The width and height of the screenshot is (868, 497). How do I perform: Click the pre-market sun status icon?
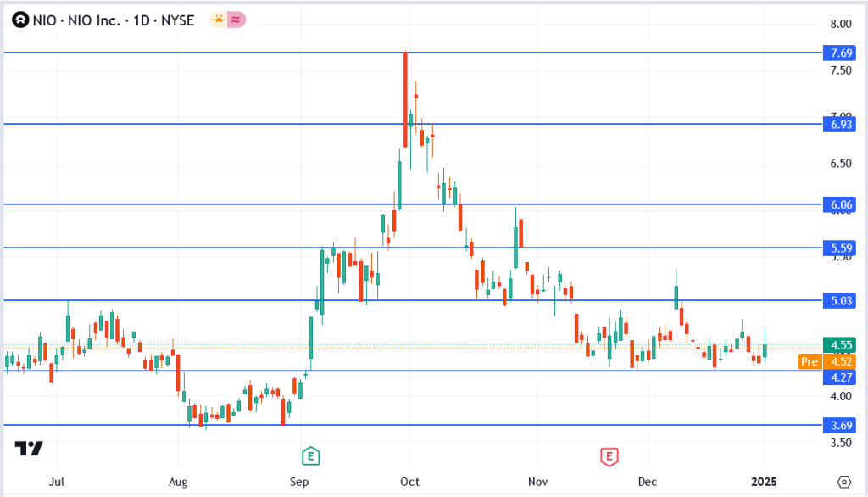pyautogui.click(x=219, y=20)
